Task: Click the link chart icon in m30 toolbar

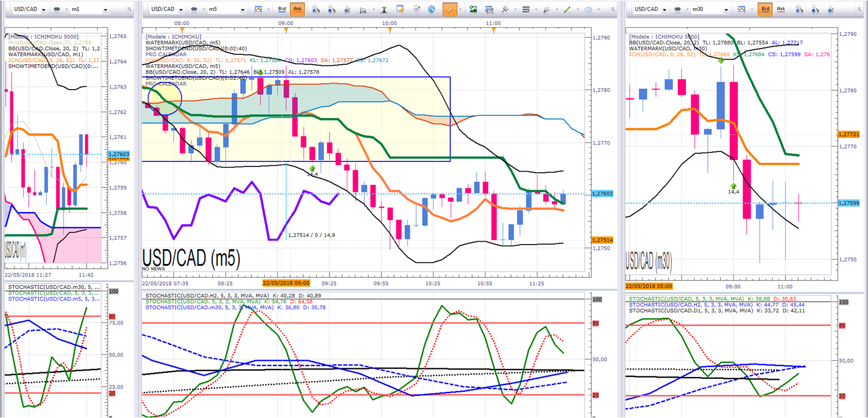Action: point(678,9)
